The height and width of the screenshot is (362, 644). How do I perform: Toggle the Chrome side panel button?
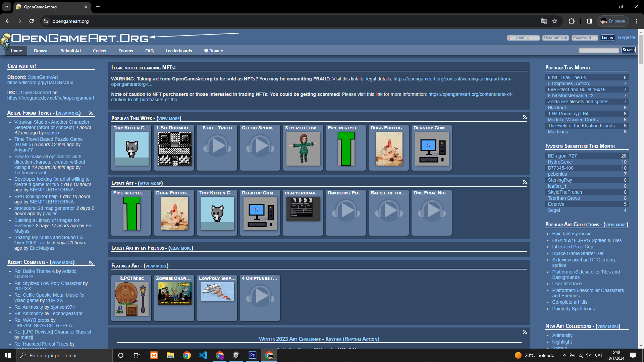click(589, 21)
